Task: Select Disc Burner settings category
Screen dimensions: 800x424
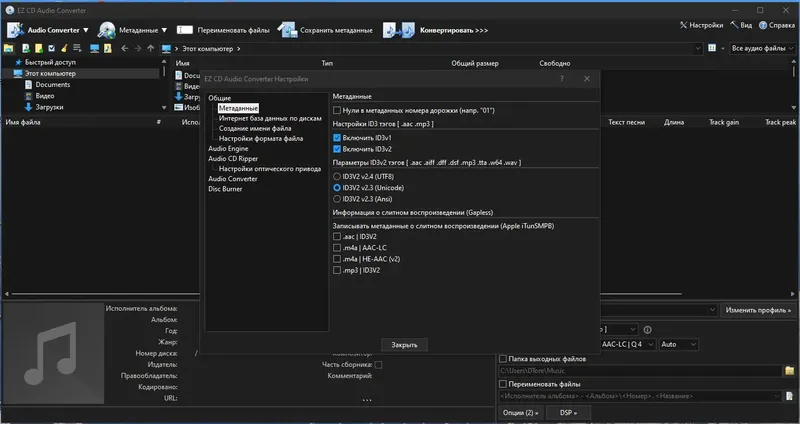Action: click(225, 189)
